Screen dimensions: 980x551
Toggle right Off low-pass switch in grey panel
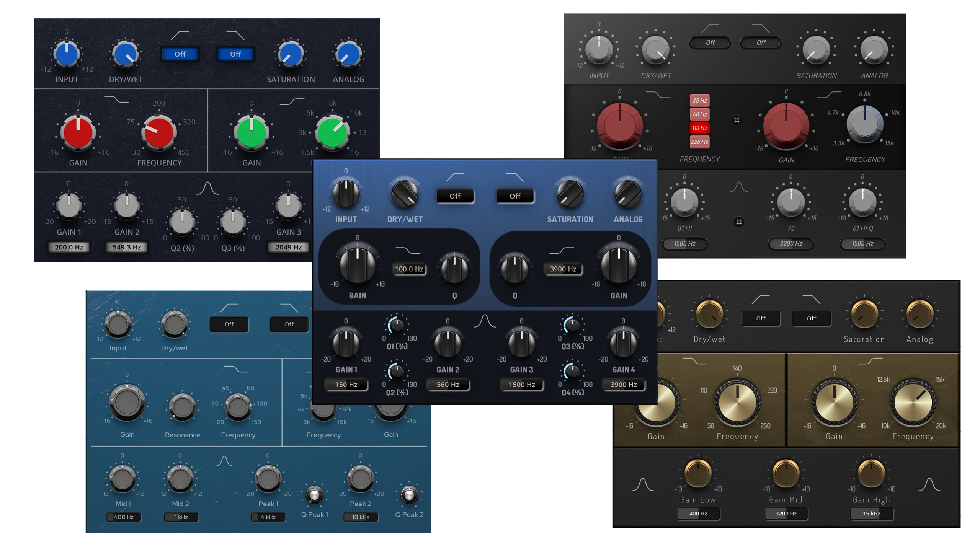pos(761,42)
